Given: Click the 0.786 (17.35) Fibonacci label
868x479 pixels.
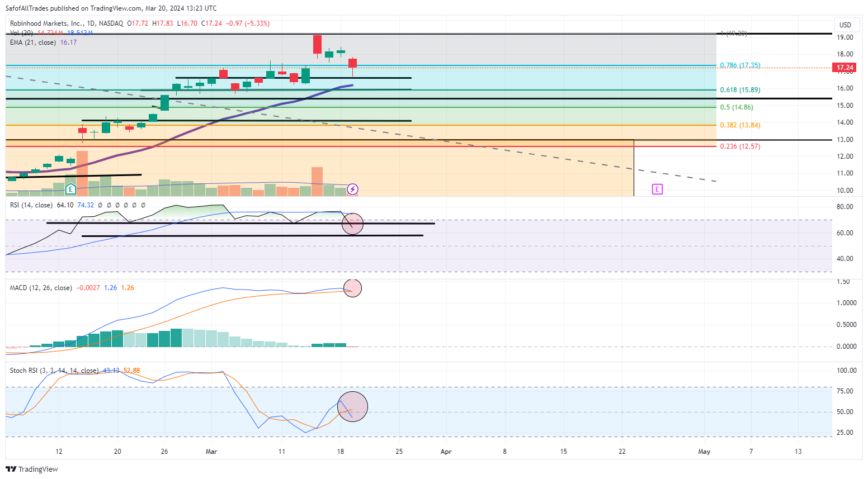Looking at the screenshot, I should coord(740,65).
